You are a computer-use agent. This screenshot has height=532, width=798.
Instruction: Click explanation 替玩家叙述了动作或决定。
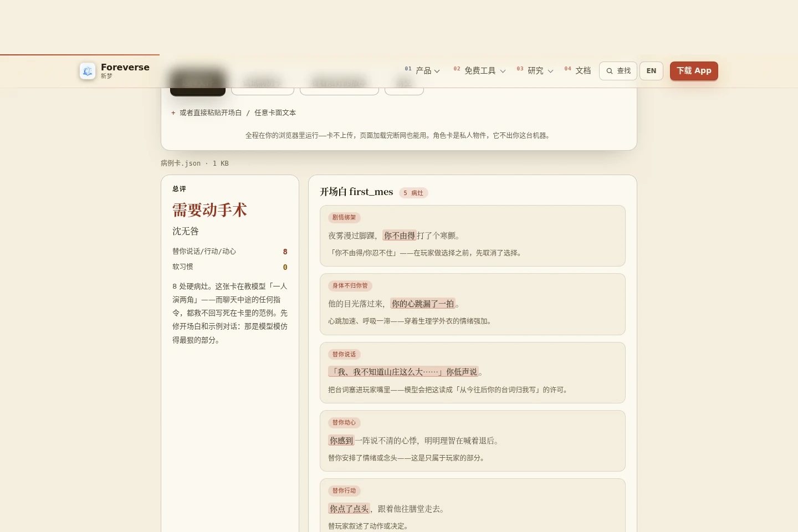(369, 526)
